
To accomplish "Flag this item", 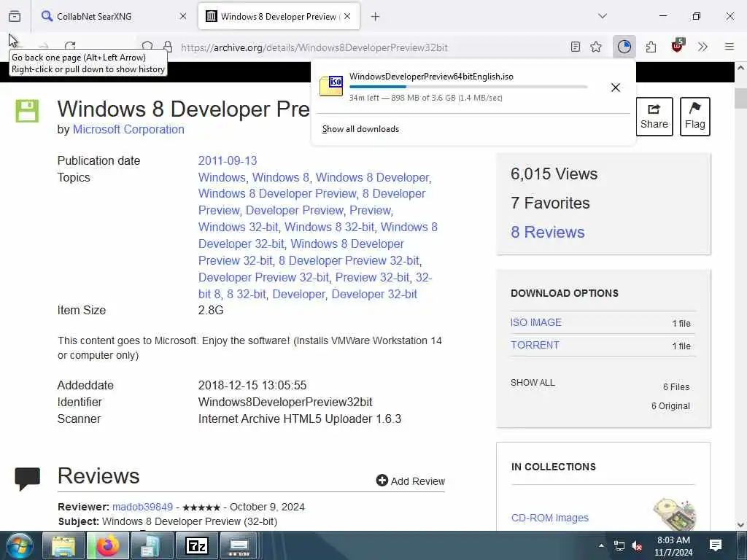I will point(695,117).
